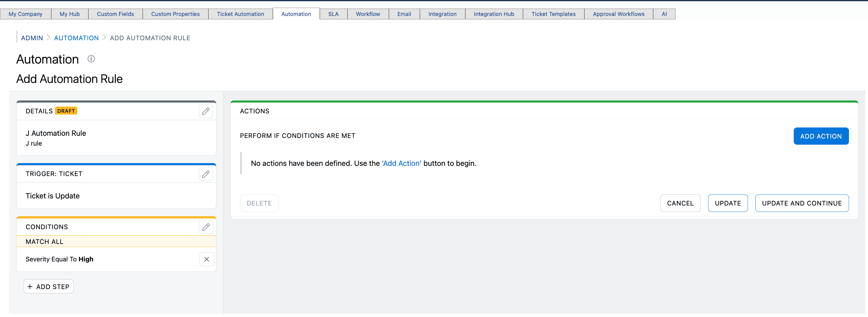Viewport: 868px width, 317px height.
Task: Edit the Conditions section pencil icon
Action: pyautogui.click(x=206, y=227)
